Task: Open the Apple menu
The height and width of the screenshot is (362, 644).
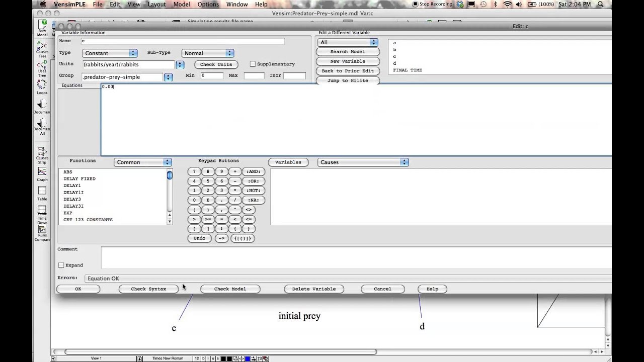Action: point(42,5)
